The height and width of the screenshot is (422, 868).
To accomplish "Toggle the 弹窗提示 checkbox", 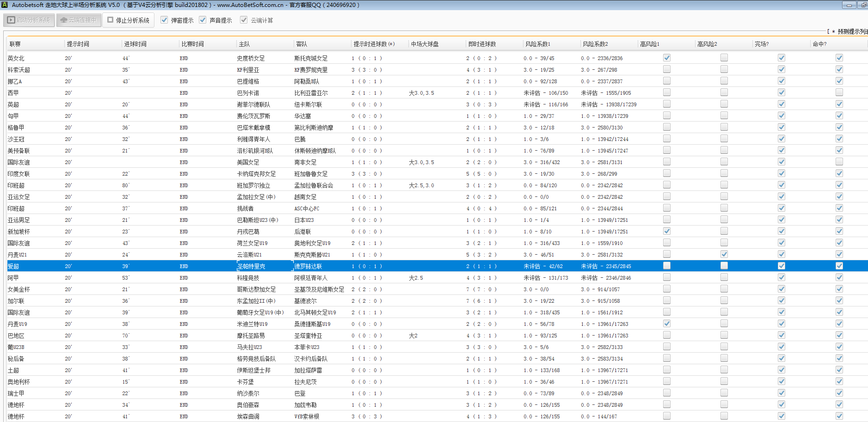I will pos(164,20).
